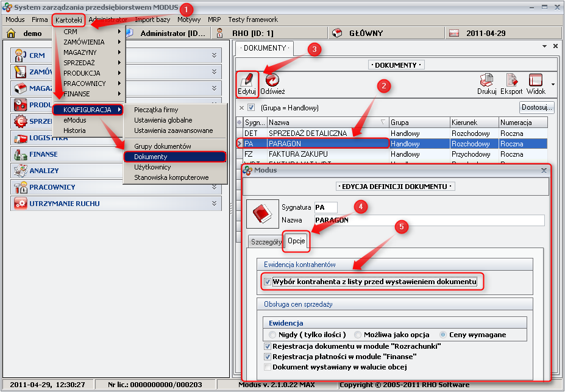Click the Sygnatura input field
This screenshot has width=565, height=392.
(325, 207)
